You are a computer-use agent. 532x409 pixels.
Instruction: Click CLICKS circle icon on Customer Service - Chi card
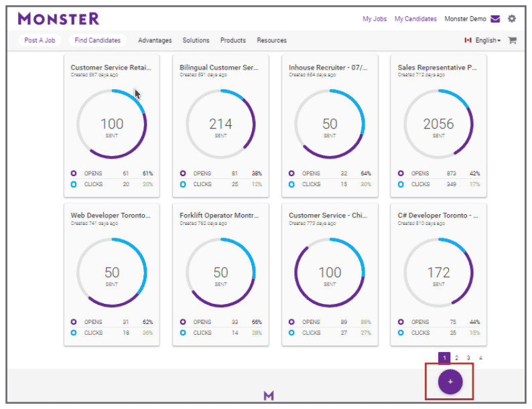[x=291, y=333]
